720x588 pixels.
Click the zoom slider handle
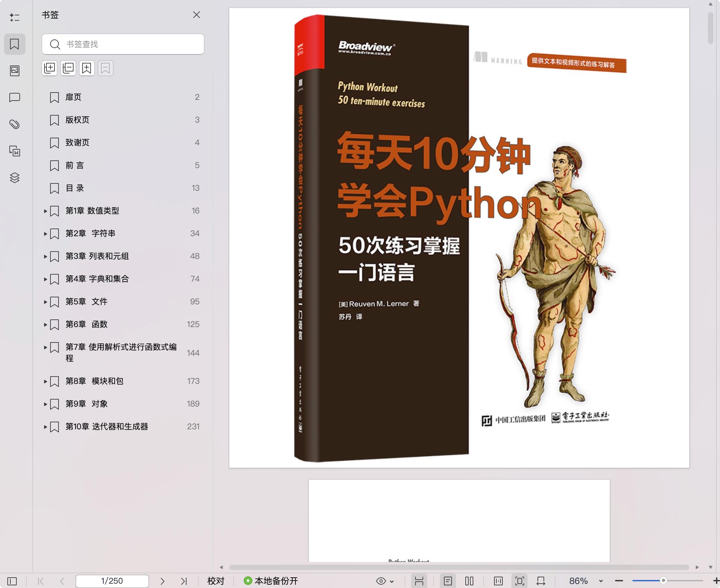[664, 581]
